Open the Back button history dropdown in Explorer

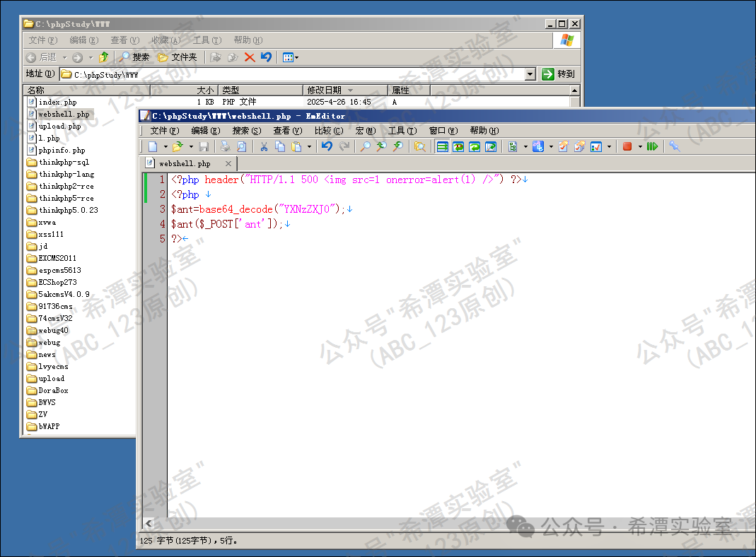(64, 57)
